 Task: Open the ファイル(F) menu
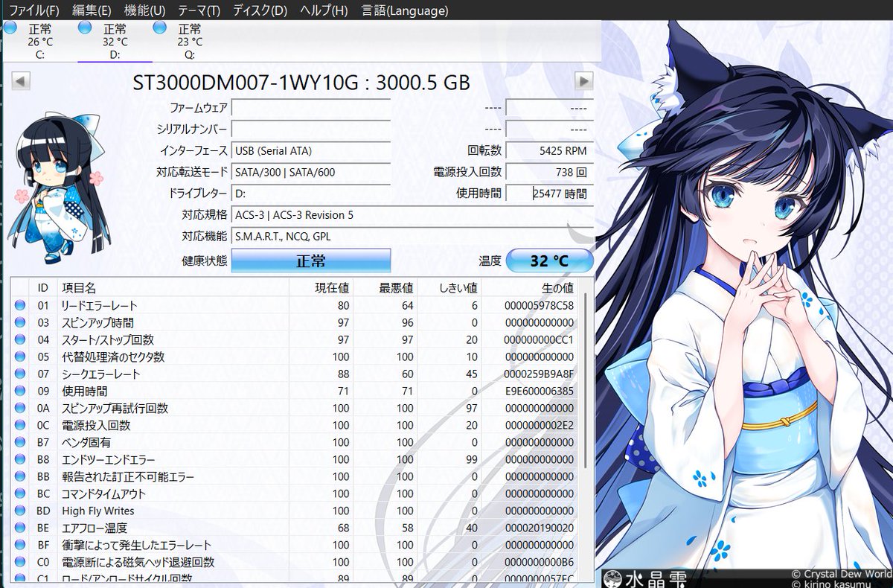[x=33, y=10]
